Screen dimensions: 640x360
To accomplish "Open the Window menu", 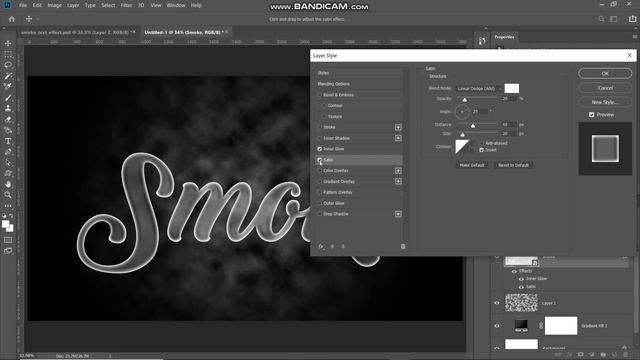I will (x=176, y=5).
